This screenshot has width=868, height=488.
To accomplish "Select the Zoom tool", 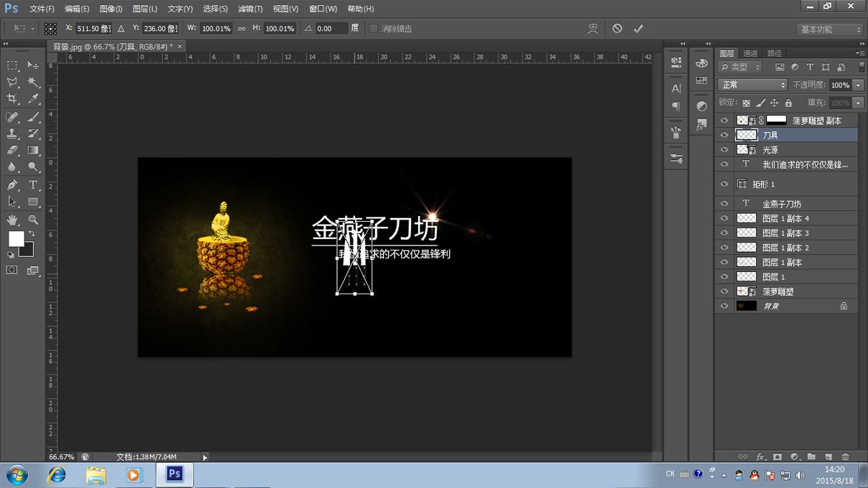I will point(34,220).
